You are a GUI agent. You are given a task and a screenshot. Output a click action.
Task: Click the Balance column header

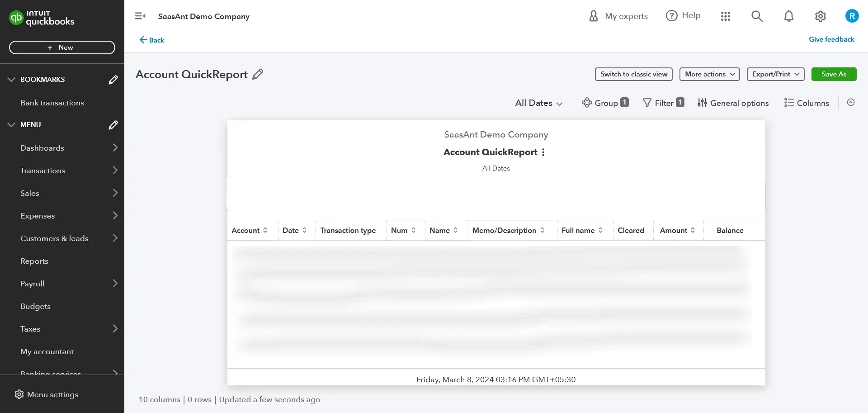click(x=730, y=230)
